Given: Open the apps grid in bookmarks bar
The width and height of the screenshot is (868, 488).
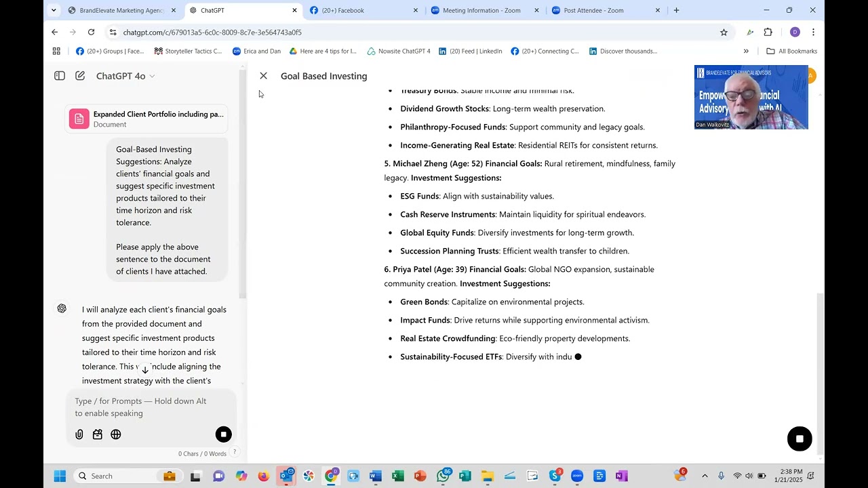Looking at the screenshot, I should [x=56, y=51].
